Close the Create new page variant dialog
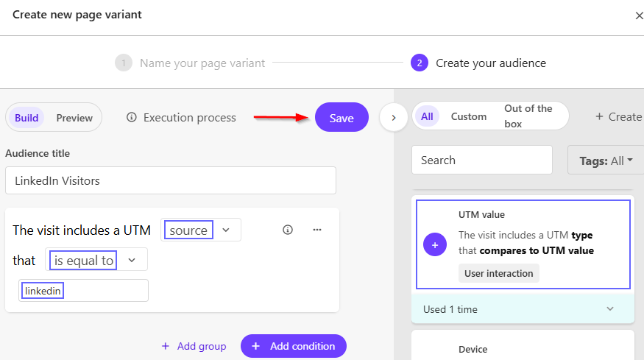This screenshot has height=360, width=644. 639,15
